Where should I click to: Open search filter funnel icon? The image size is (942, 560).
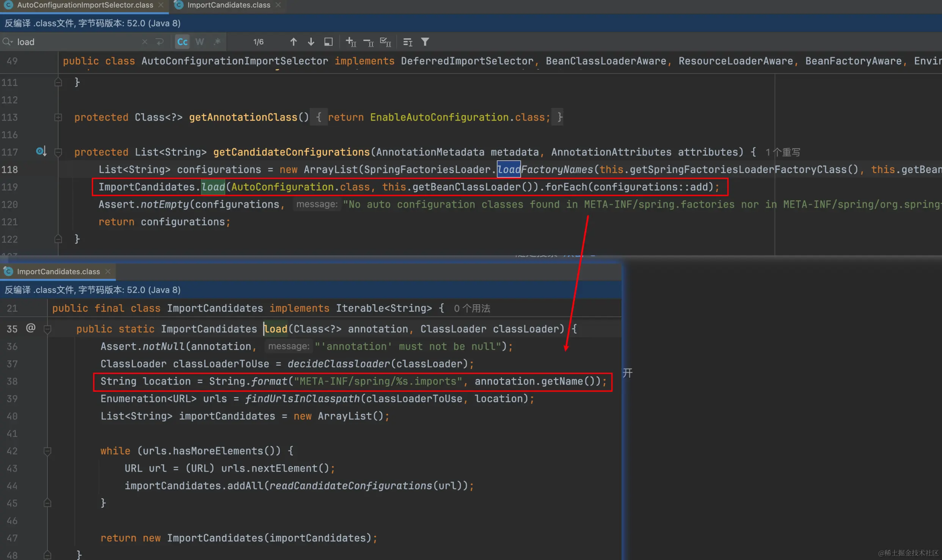coord(425,42)
